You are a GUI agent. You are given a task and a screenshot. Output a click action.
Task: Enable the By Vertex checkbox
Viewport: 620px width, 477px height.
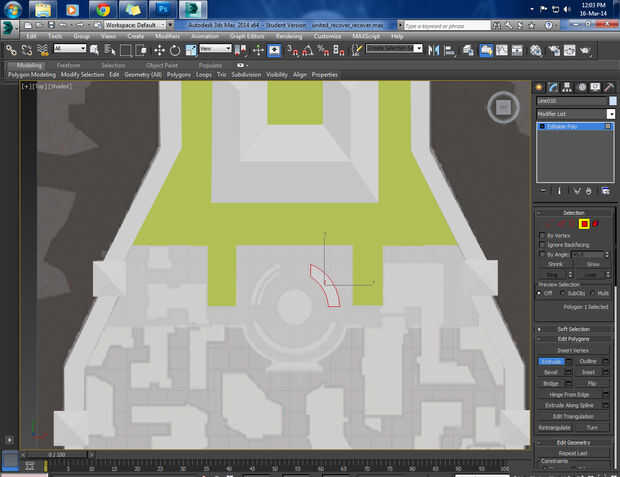click(x=542, y=236)
